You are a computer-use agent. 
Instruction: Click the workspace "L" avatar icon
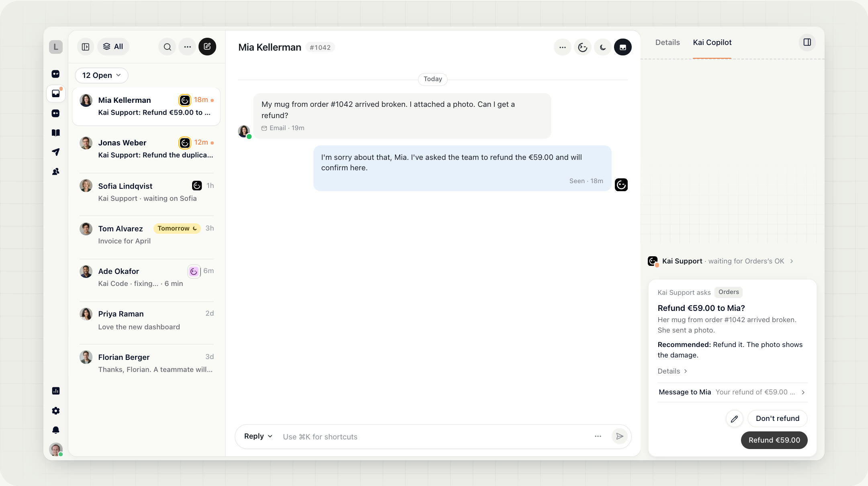tap(56, 47)
